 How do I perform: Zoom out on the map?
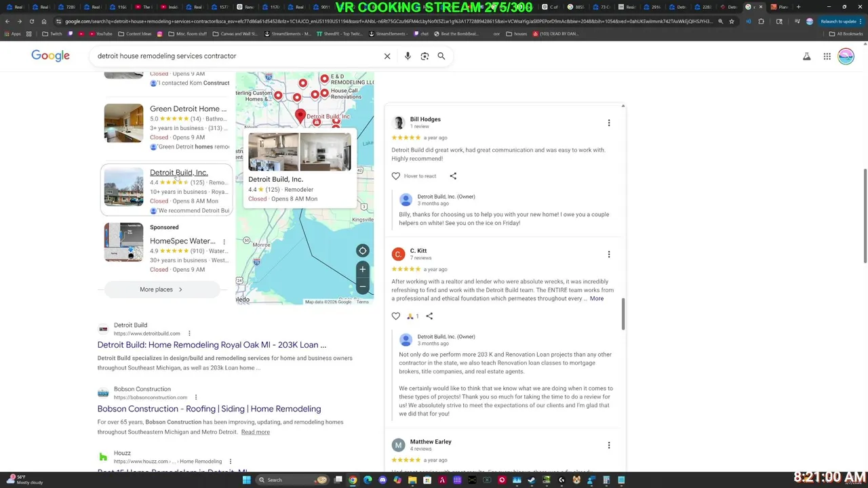[x=363, y=286]
